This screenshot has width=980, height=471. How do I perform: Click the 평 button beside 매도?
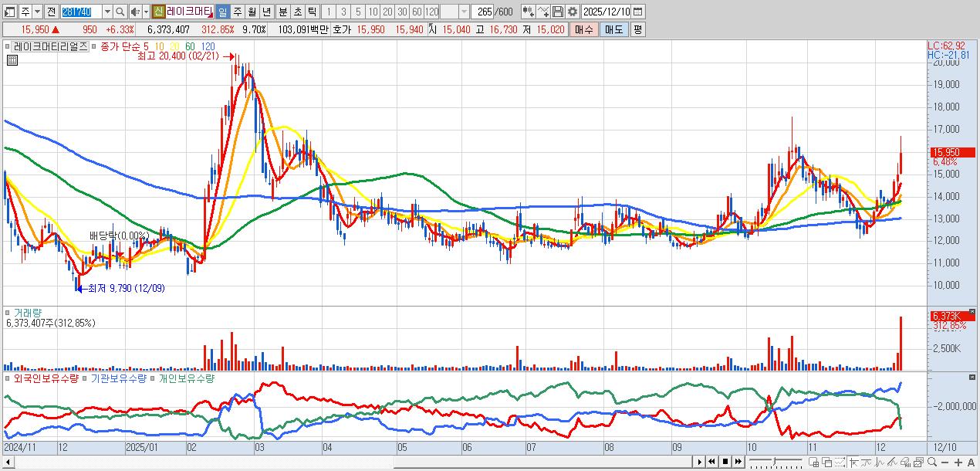pos(637,29)
